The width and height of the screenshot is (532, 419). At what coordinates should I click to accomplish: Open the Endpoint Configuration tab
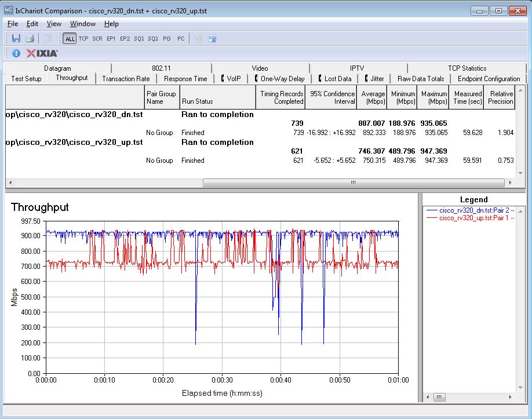[x=489, y=79]
